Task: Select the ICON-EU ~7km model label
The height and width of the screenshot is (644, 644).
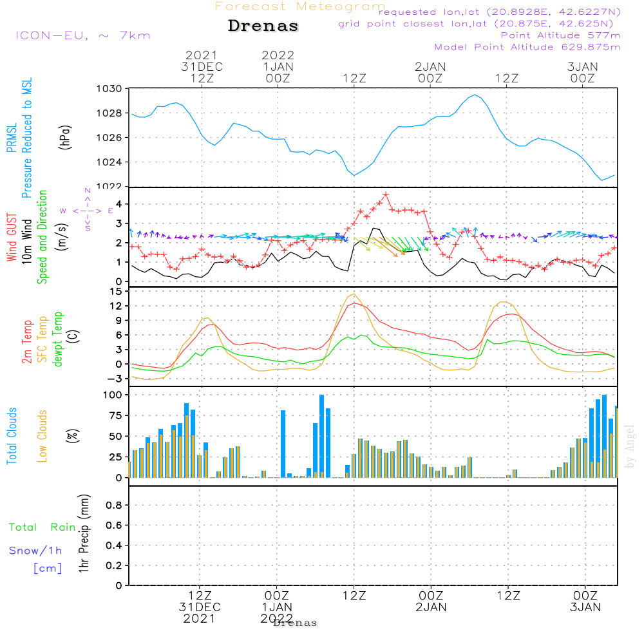Action: [82, 35]
